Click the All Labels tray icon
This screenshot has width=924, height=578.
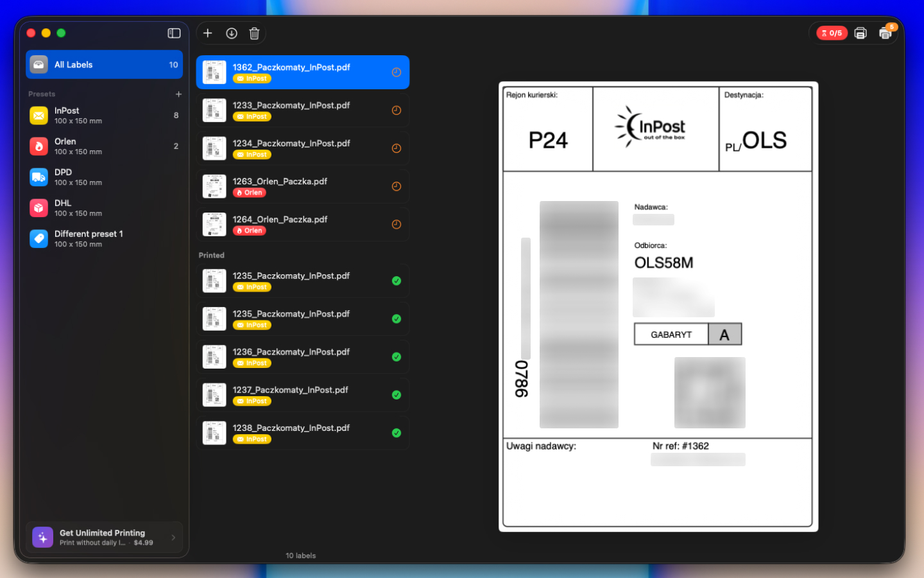(x=39, y=64)
